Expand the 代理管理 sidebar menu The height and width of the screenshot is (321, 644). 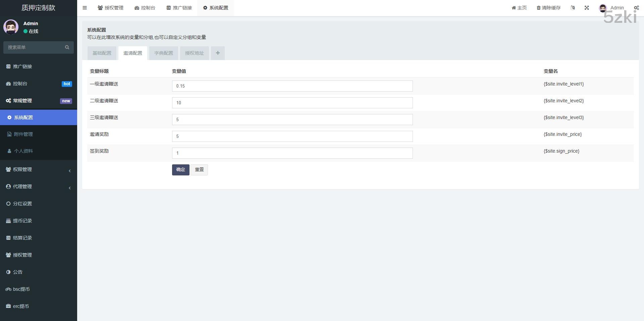[x=39, y=186]
